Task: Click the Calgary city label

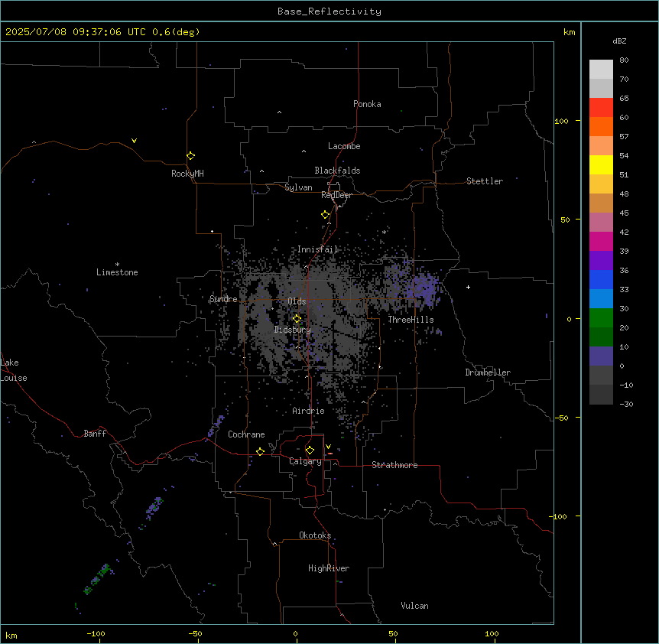Action: pyautogui.click(x=306, y=461)
